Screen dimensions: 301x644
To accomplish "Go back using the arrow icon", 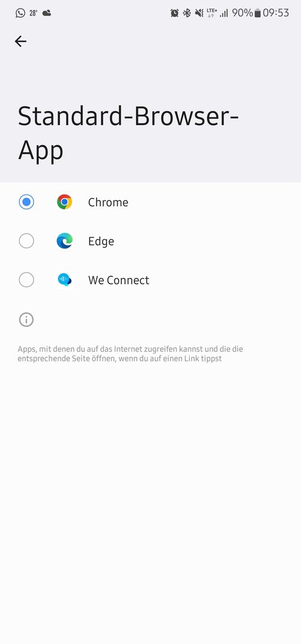I will point(20,41).
